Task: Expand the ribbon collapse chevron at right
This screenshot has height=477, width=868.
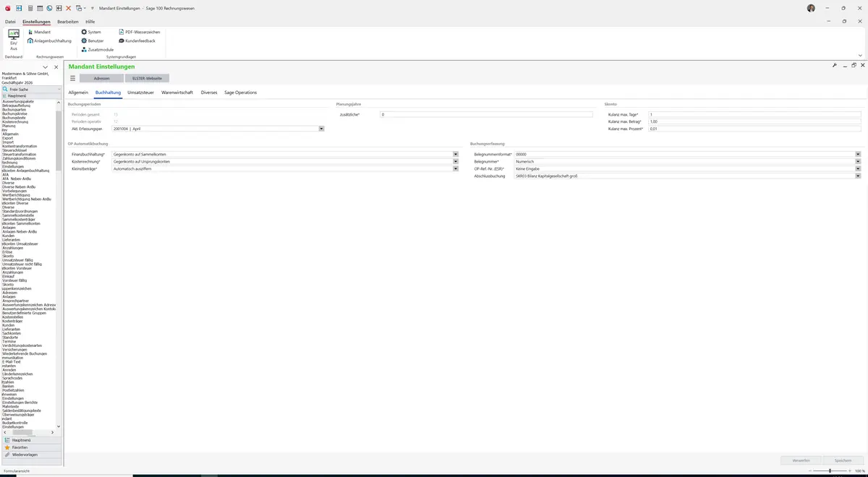Action: pyautogui.click(x=860, y=55)
